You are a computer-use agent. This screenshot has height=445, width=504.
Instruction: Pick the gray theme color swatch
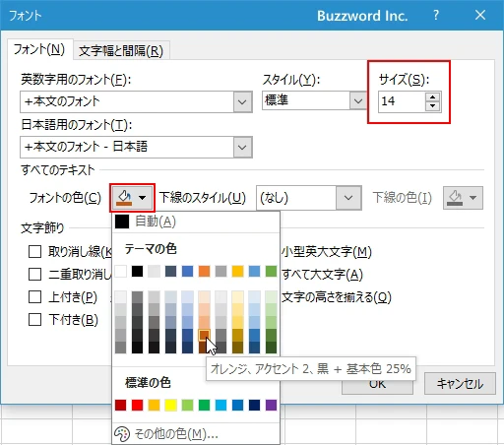220,272
